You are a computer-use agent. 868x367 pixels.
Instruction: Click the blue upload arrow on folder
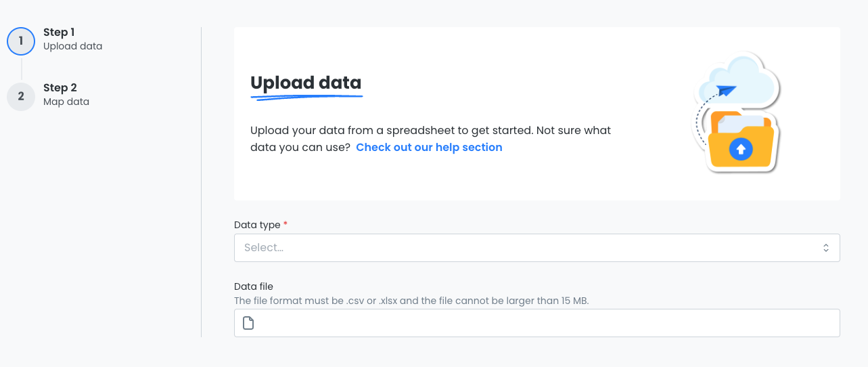[741, 149]
